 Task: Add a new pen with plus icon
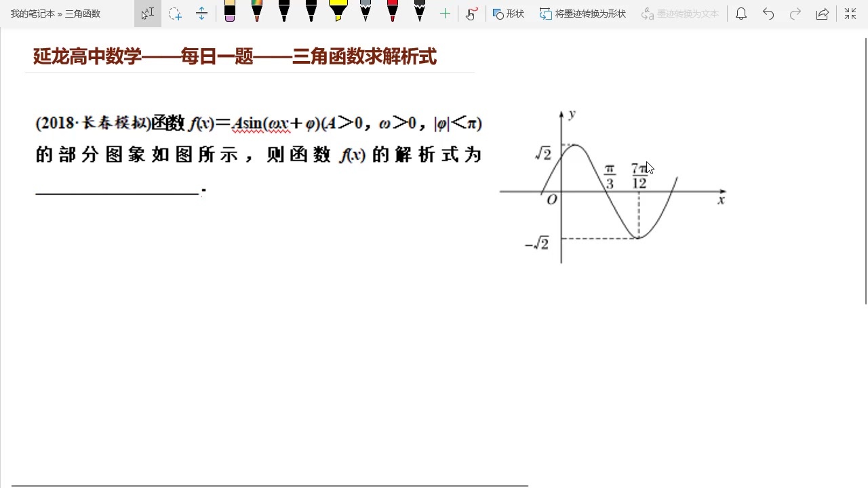tap(445, 14)
